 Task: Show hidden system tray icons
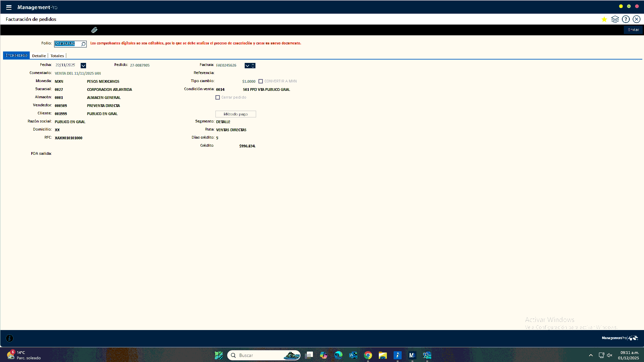point(591,355)
